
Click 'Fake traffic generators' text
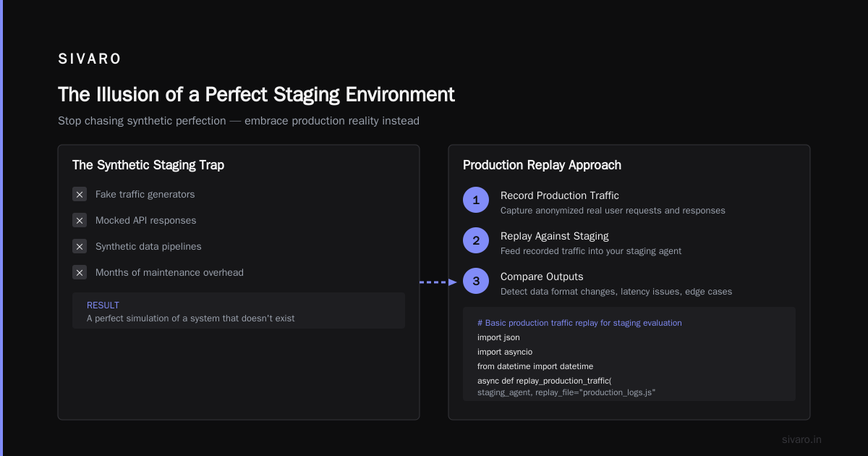coord(145,194)
